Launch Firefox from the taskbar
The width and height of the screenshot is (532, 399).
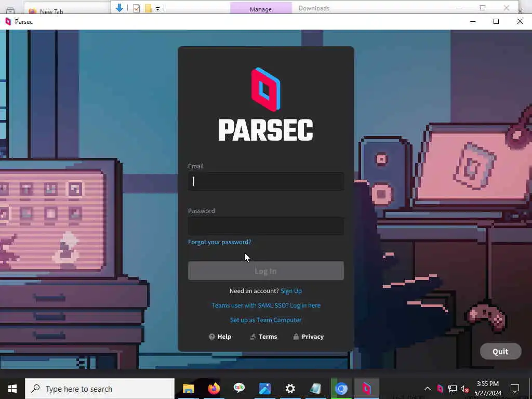tap(214, 389)
